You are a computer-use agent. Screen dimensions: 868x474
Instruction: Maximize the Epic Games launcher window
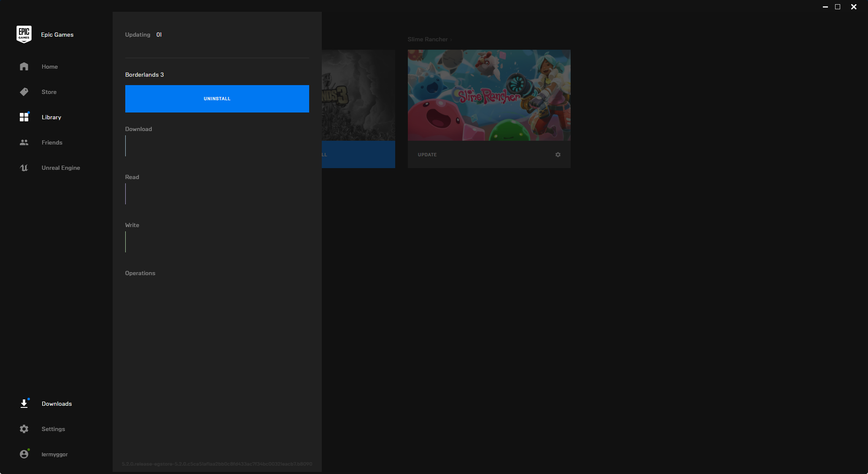pyautogui.click(x=838, y=7)
